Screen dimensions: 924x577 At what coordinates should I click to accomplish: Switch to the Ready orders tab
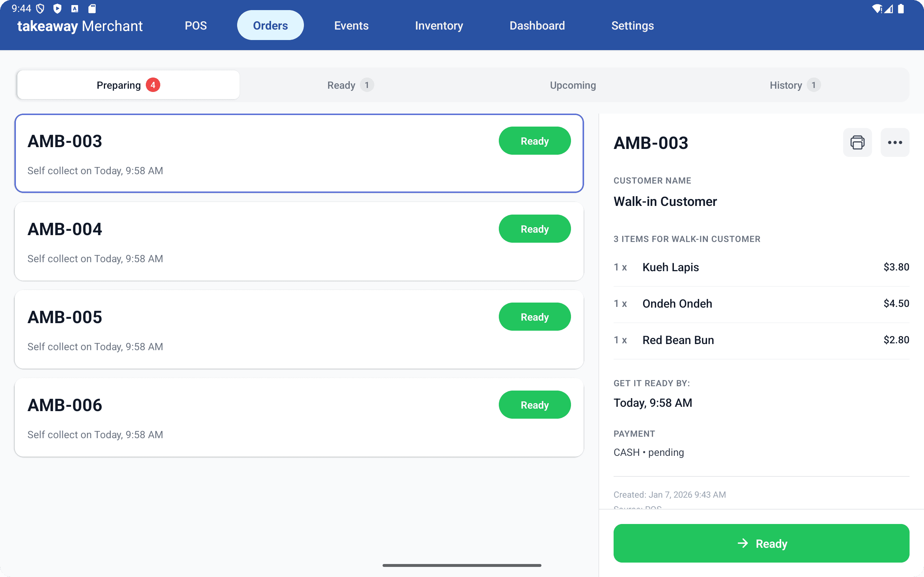click(x=350, y=85)
